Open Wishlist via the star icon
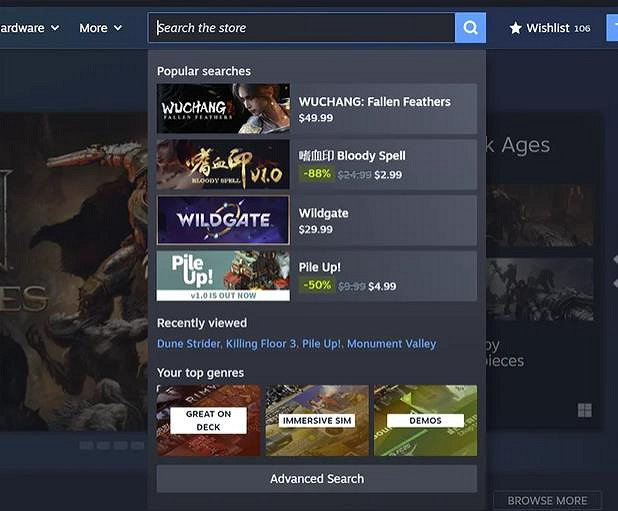This screenshot has height=511, width=618. (x=516, y=28)
